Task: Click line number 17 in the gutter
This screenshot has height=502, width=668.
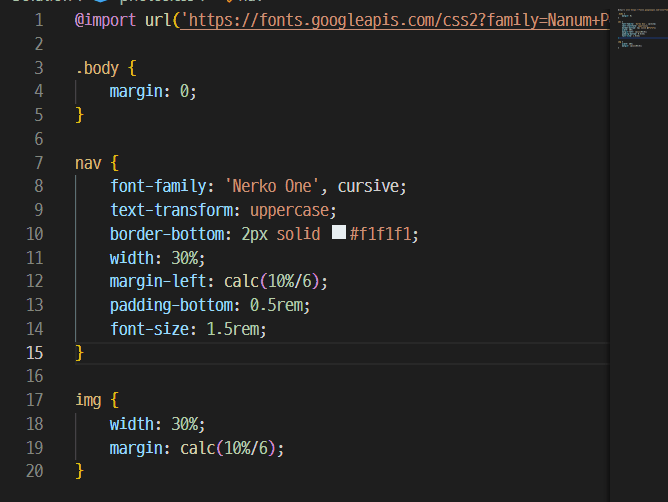Action: [35, 400]
